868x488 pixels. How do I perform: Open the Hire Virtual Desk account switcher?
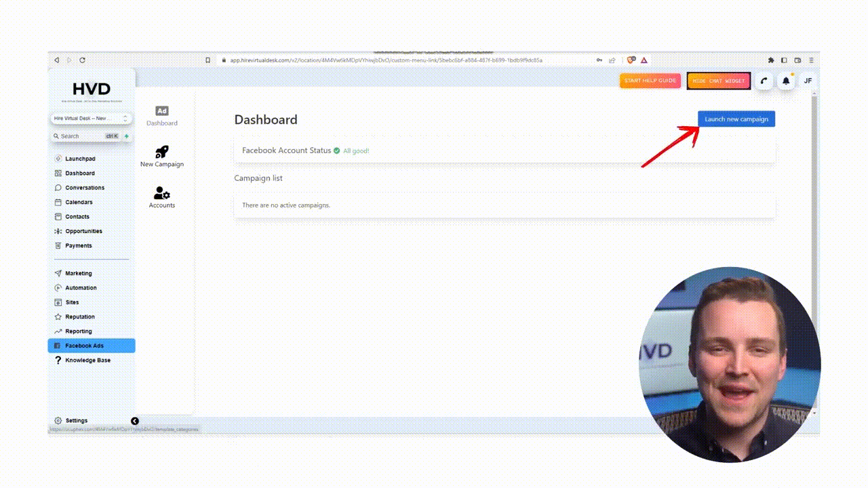91,119
